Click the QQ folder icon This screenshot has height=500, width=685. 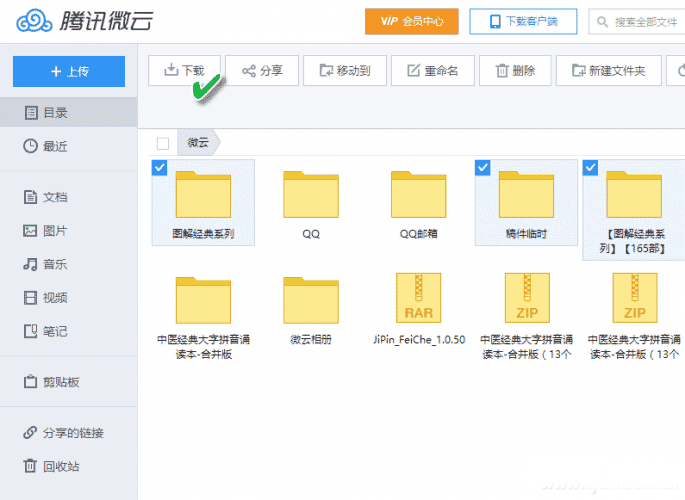pos(311,194)
